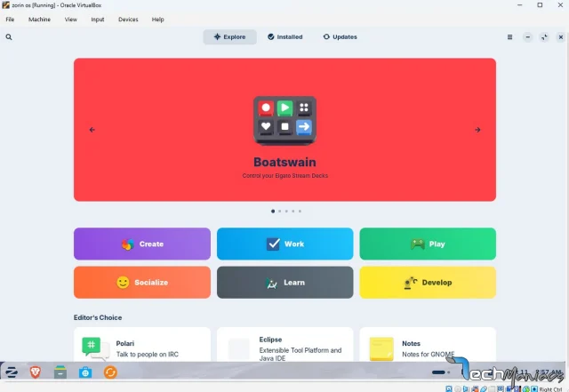Open the Socialize category
This screenshot has height=392, width=569.
pyautogui.click(x=142, y=283)
